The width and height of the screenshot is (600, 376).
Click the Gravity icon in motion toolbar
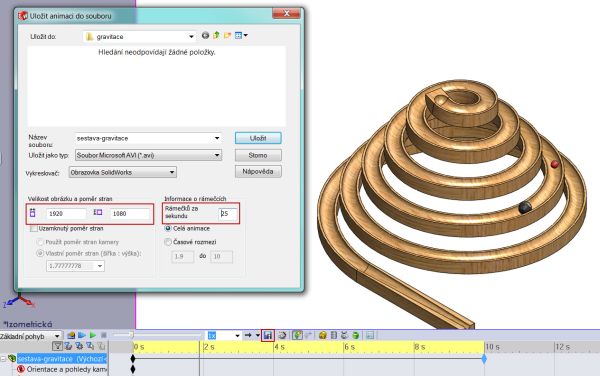click(355, 335)
